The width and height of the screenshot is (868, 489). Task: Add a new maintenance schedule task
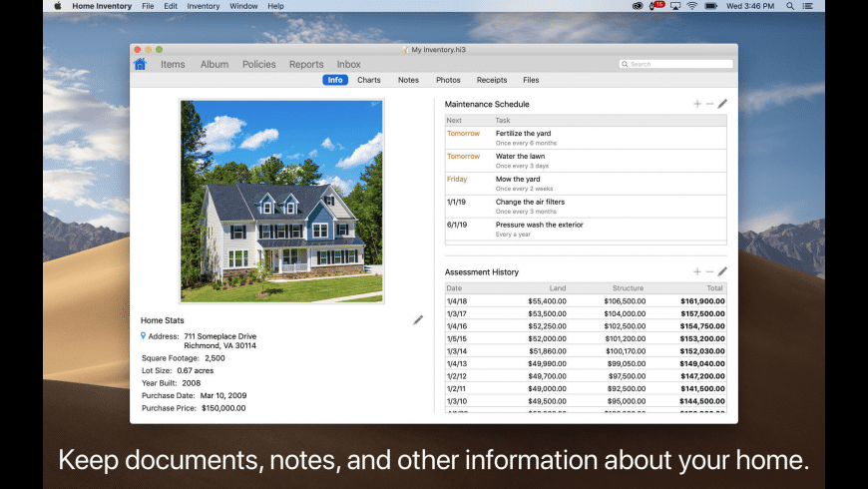coord(697,104)
